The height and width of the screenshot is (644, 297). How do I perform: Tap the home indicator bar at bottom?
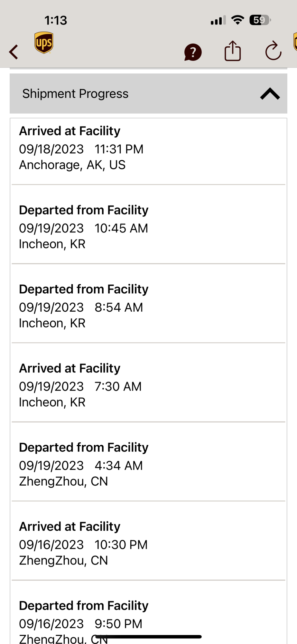pos(148,637)
